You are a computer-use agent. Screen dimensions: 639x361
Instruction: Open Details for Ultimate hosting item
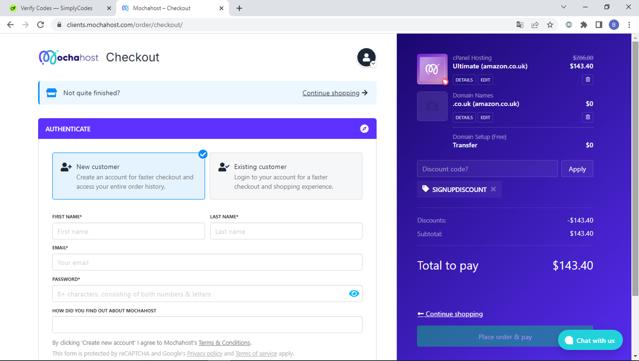(464, 80)
